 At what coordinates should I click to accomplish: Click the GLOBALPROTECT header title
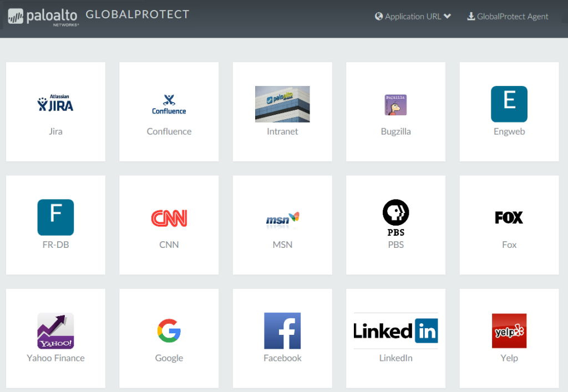point(138,15)
